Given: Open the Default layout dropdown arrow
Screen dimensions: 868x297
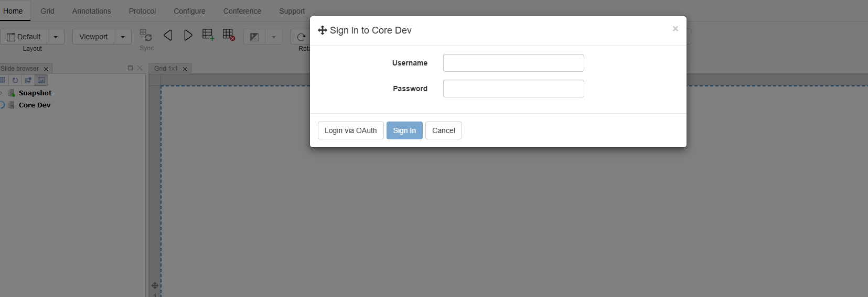Looking at the screenshot, I should coord(56,37).
